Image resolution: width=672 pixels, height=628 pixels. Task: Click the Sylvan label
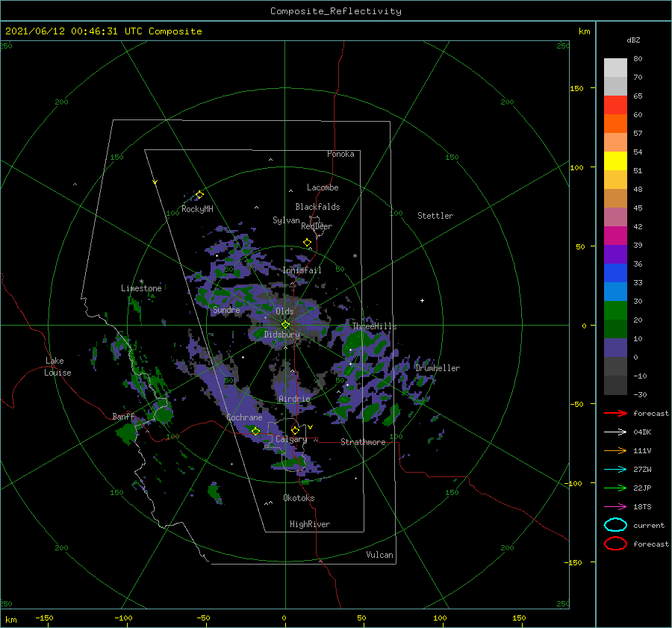286,220
